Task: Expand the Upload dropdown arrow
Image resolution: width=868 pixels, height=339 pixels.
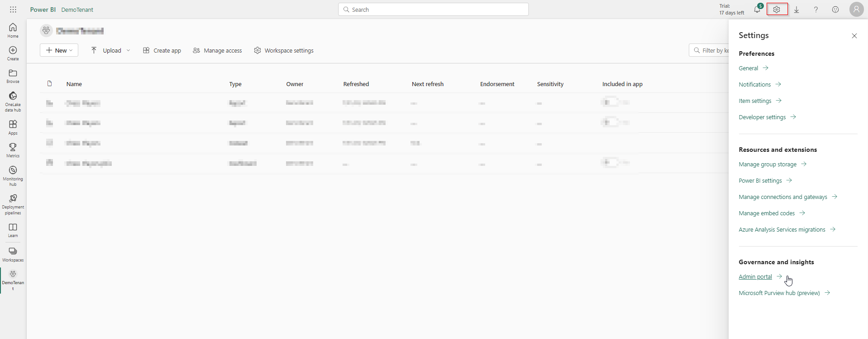Action: coord(129,50)
